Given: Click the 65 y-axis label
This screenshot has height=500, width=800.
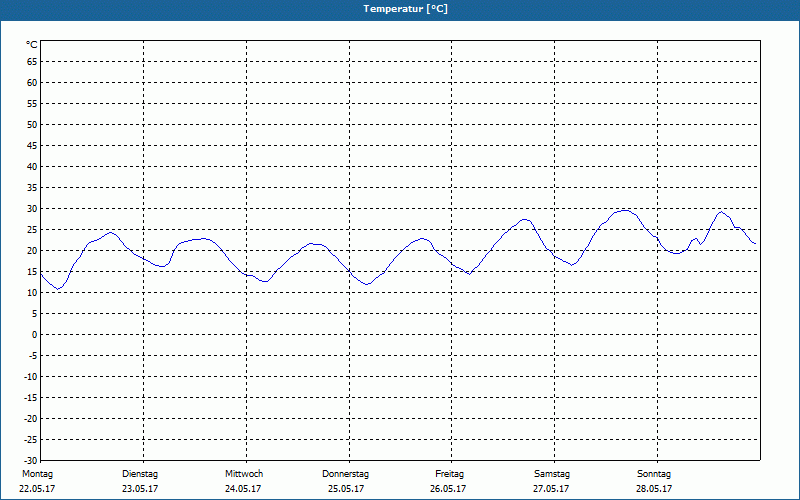Looking at the screenshot, I should pos(32,62).
